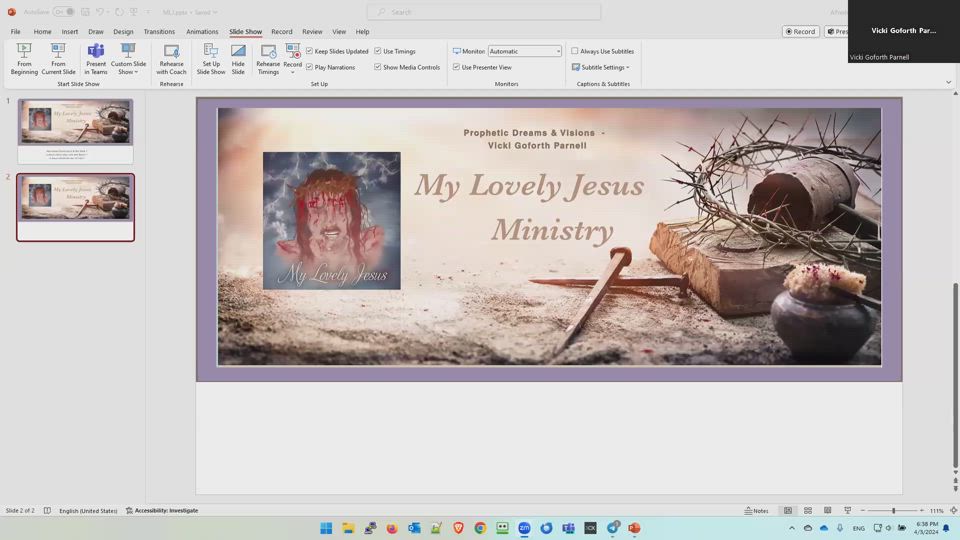Switch to Slide Sorter view in status bar
The width and height of the screenshot is (960, 540).
click(x=808, y=511)
